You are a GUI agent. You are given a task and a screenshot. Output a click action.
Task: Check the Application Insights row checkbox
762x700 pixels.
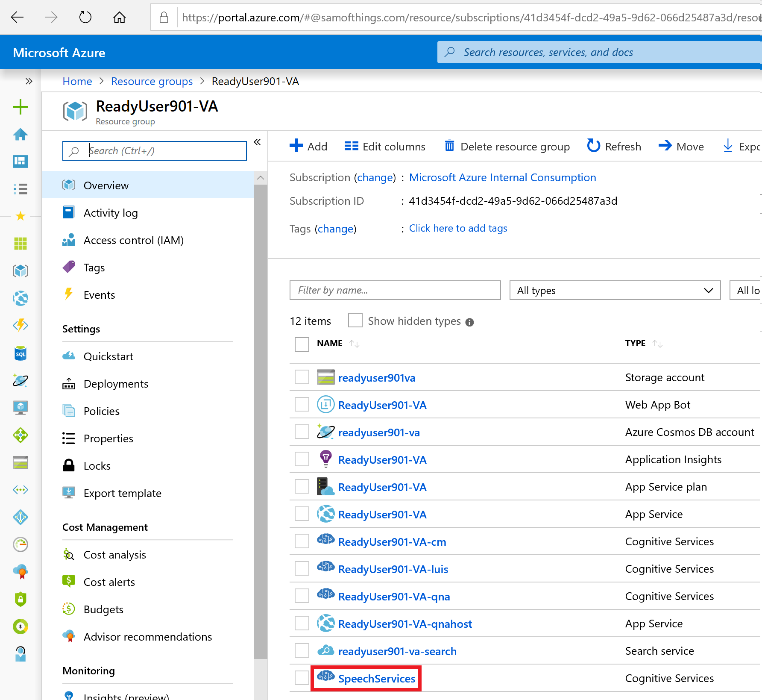click(x=302, y=459)
